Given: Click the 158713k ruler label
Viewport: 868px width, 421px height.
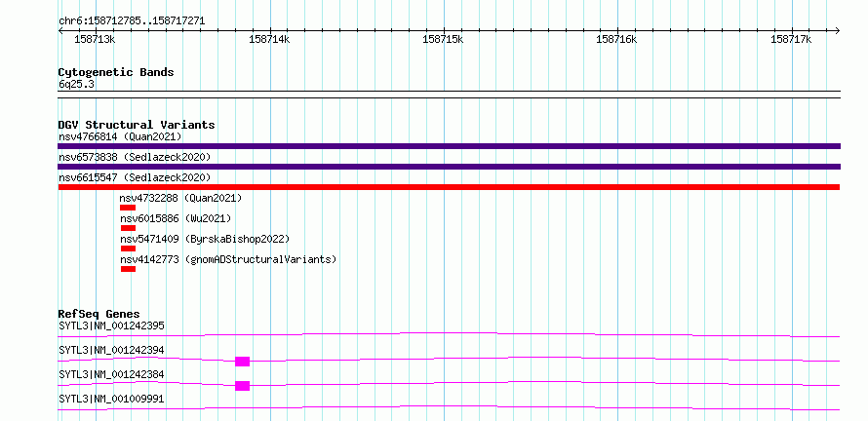Looking at the screenshot, I should (95, 39).
